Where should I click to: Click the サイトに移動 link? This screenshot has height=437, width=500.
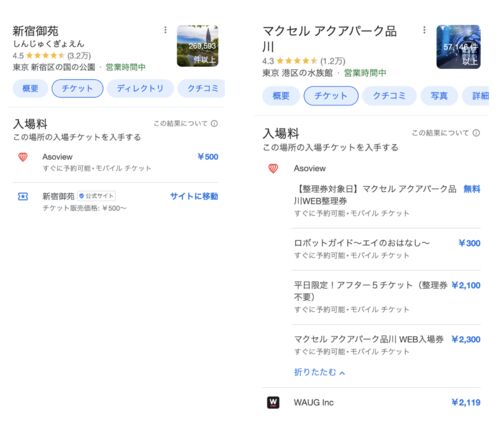coord(194,196)
